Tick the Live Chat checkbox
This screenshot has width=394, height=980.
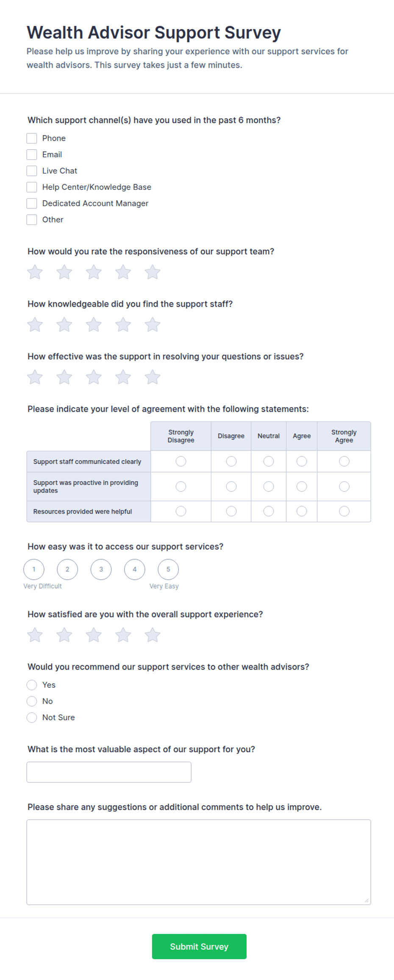32,171
